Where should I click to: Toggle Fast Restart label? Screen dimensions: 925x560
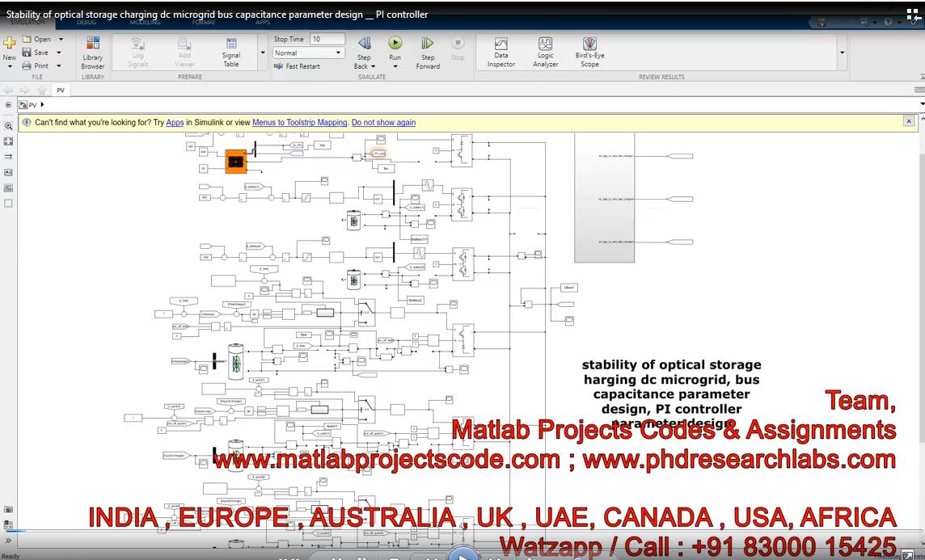coord(302,66)
